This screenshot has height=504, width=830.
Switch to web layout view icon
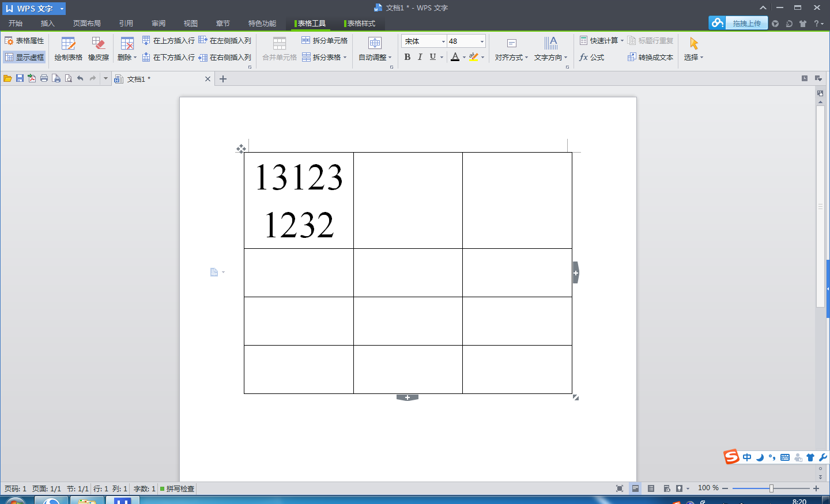(x=666, y=488)
